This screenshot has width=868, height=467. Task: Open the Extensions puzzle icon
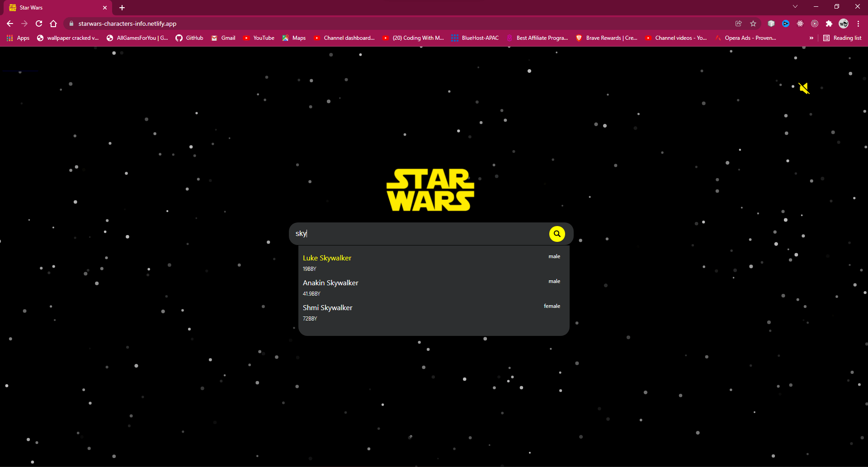829,24
